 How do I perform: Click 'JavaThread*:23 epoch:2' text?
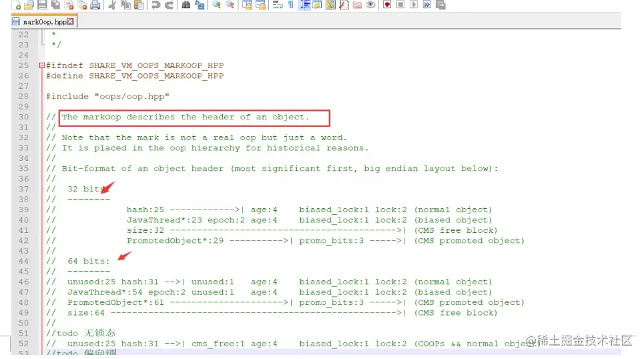(x=186, y=220)
